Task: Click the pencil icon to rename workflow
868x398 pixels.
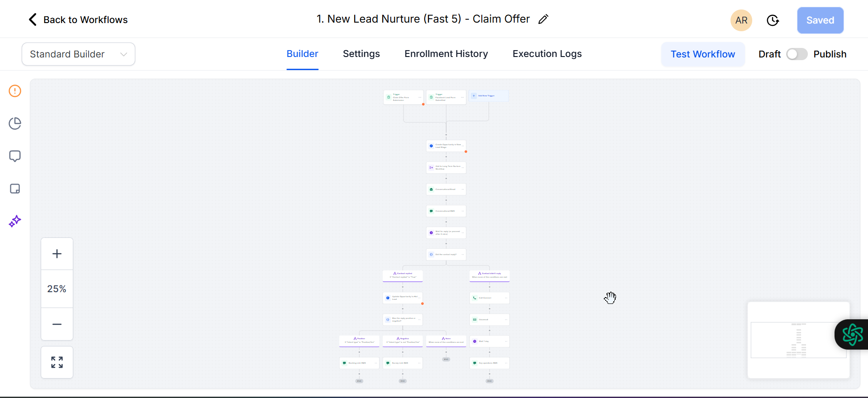Action: click(543, 19)
